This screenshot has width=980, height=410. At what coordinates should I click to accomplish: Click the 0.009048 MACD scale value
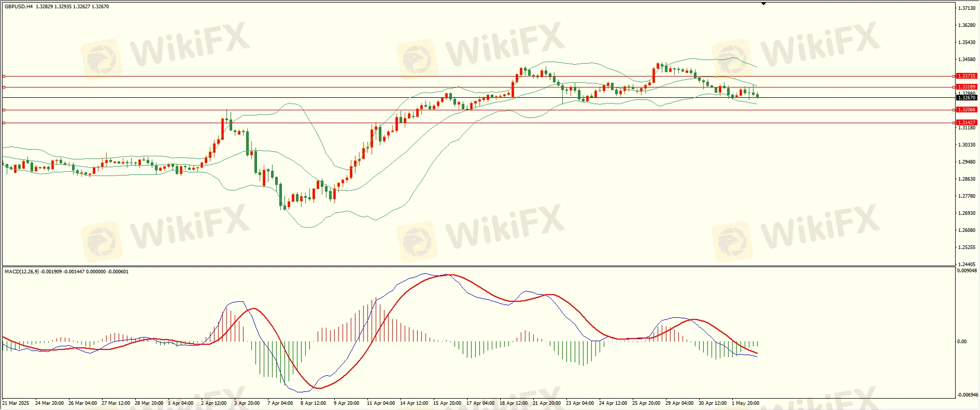[x=967, y=271]
